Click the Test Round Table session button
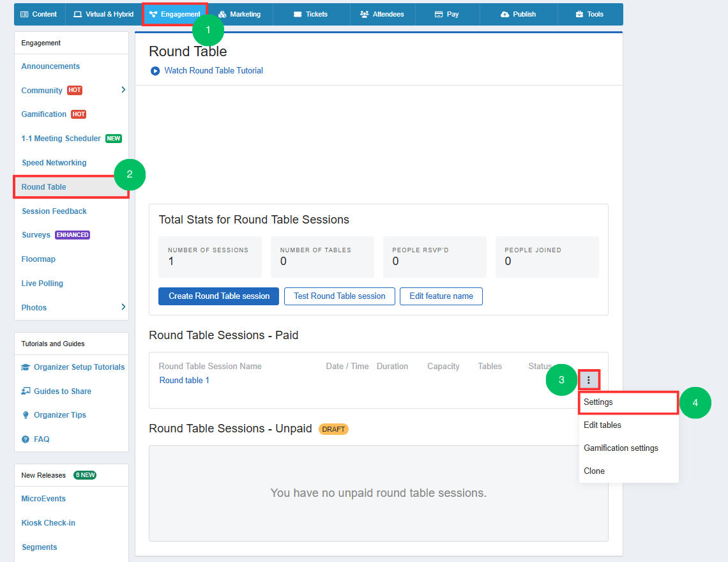This screenshot has width=728, height=562. coord(339,296)
